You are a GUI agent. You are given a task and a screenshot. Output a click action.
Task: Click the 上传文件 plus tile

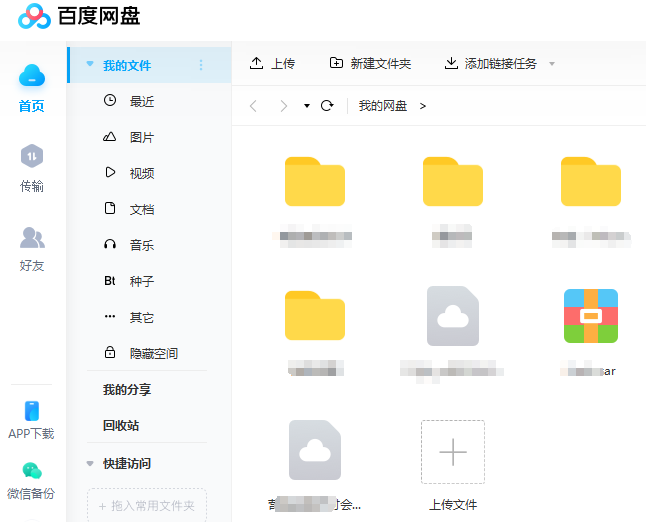pyautogui.click(x=453, y=452)
